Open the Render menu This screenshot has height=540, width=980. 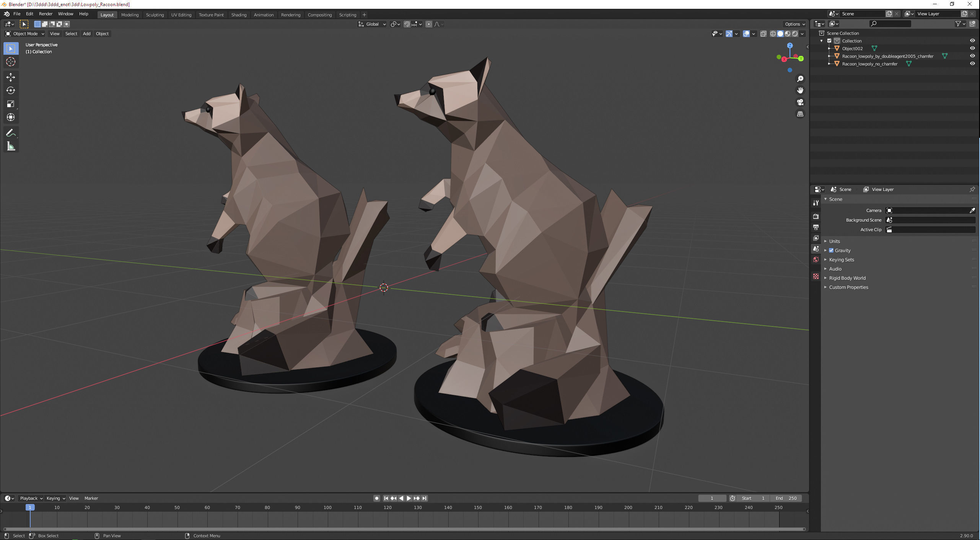click(46, 14)
